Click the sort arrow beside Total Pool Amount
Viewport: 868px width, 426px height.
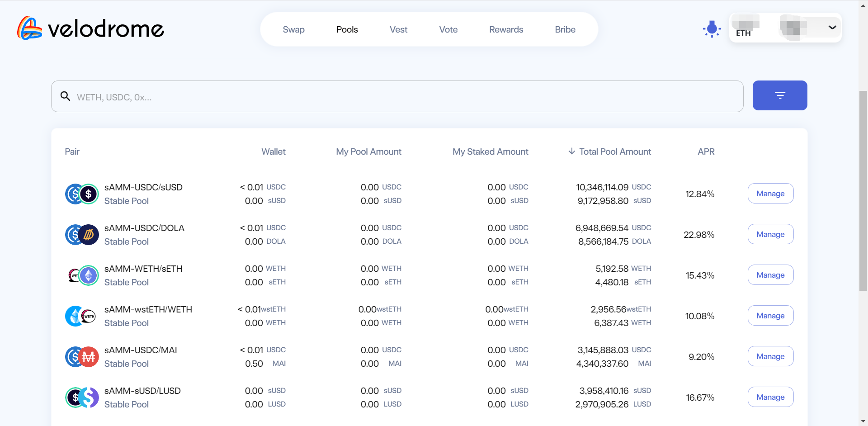[x=572, y=151]
